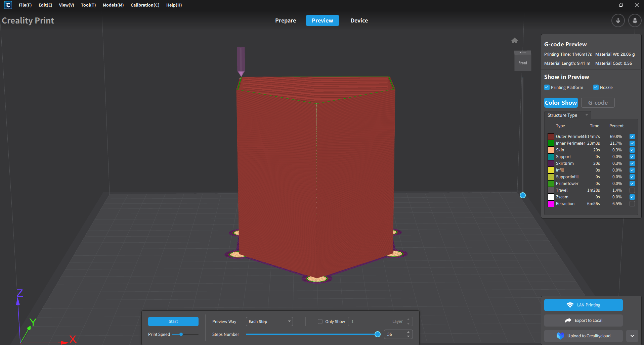Open the user account icon
Screen dimensions: 644x345
(x=635, y=20)
